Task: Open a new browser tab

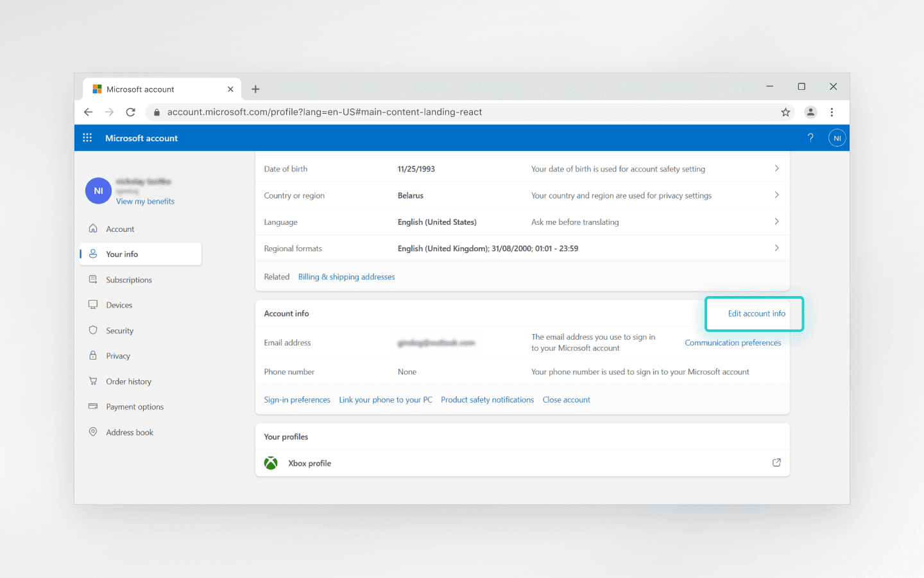Action: [255, 89]
